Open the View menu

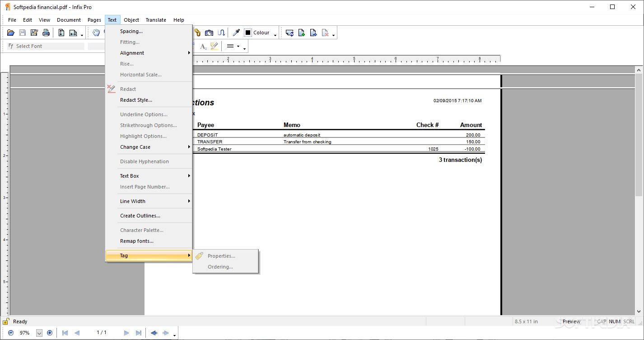coord(44,20)
